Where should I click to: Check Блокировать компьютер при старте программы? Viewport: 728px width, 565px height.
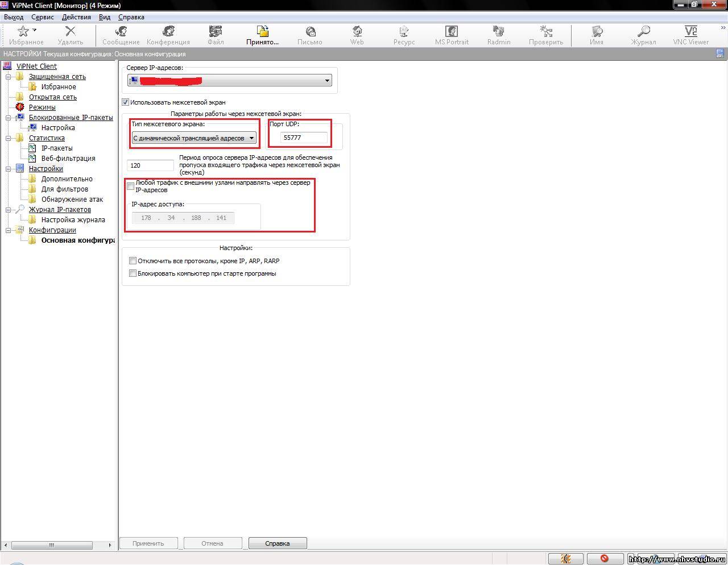pyautogui.click(x=133, y=273)
